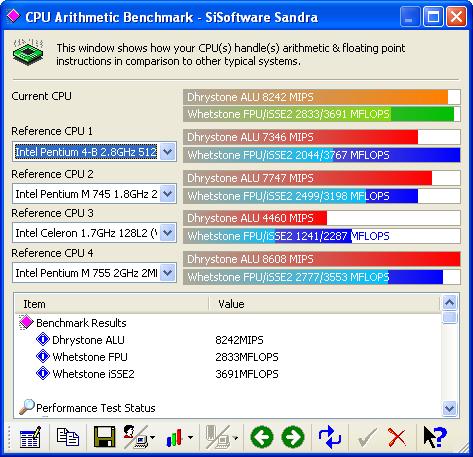This screenshot has height=457, width=473.
Task: Open the Reference CPU 1 dropdown arrow
Action: pos(167,152)
